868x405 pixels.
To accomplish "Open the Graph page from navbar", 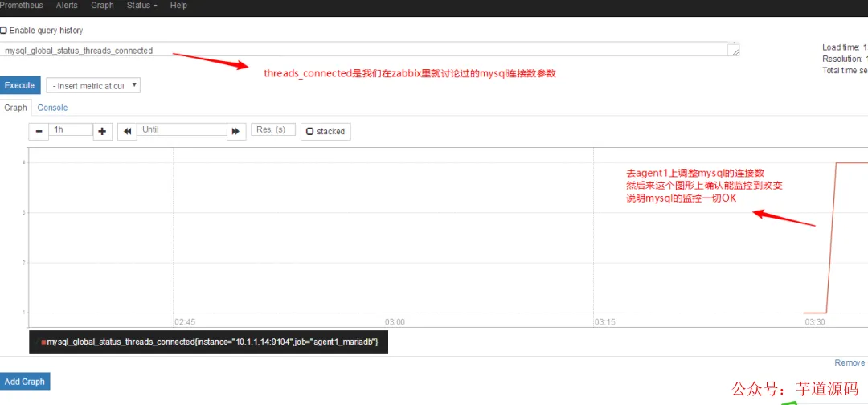I will [x=102, y=6].
